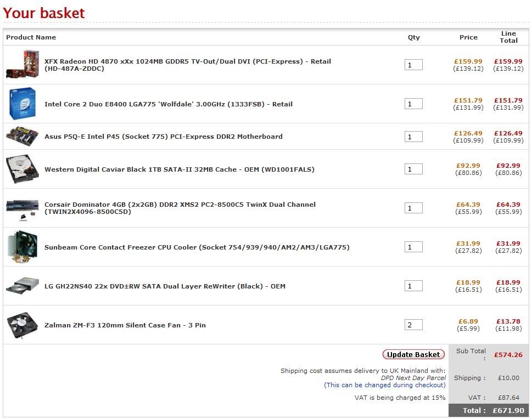This screenshot has width=532, height=419.
Task: Click 'This can be changed during checkout' text
Action: (384, 385)
